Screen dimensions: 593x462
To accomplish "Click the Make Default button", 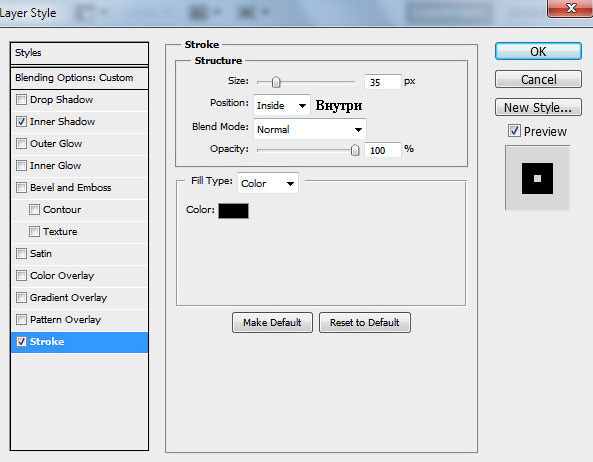I will click(x=272, y=322).
